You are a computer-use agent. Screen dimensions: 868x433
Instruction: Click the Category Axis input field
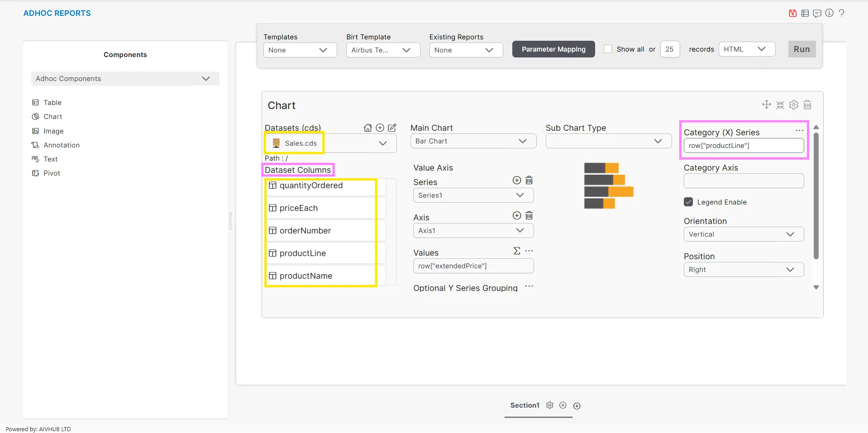(x=743, y=181)
